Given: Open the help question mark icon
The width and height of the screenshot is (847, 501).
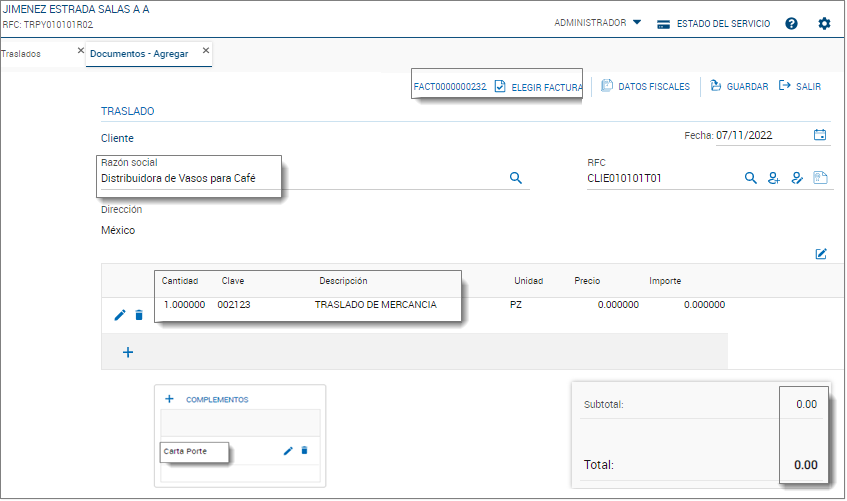Looking at the screenshot, I should tap(791, 23).
